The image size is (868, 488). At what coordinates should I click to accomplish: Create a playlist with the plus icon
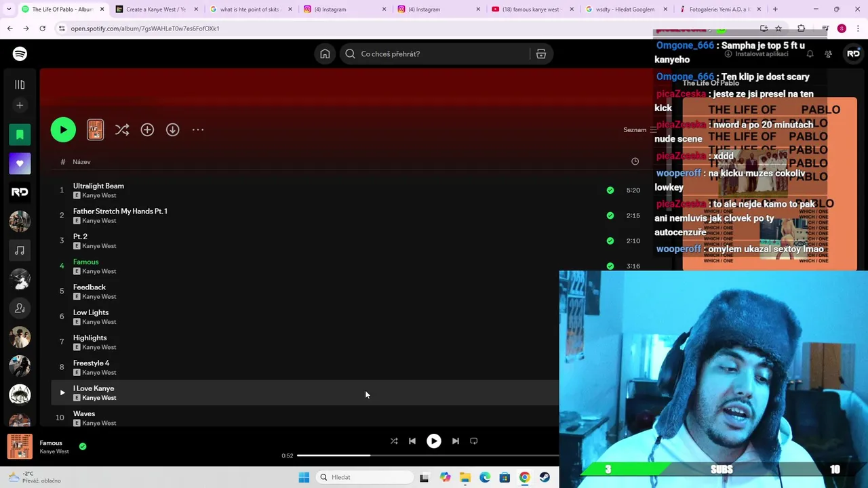pos(20,105)
